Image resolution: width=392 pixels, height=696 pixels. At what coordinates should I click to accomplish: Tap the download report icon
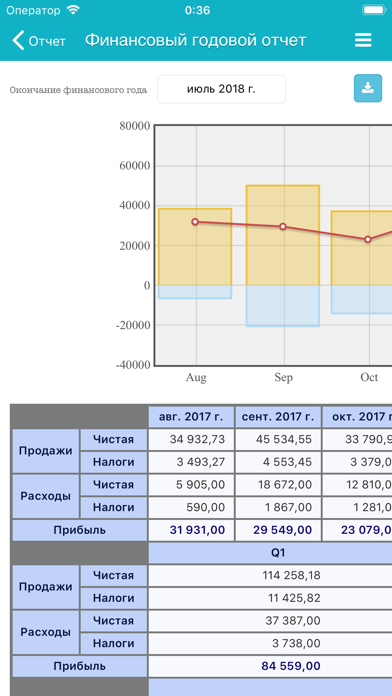(368, 88)
